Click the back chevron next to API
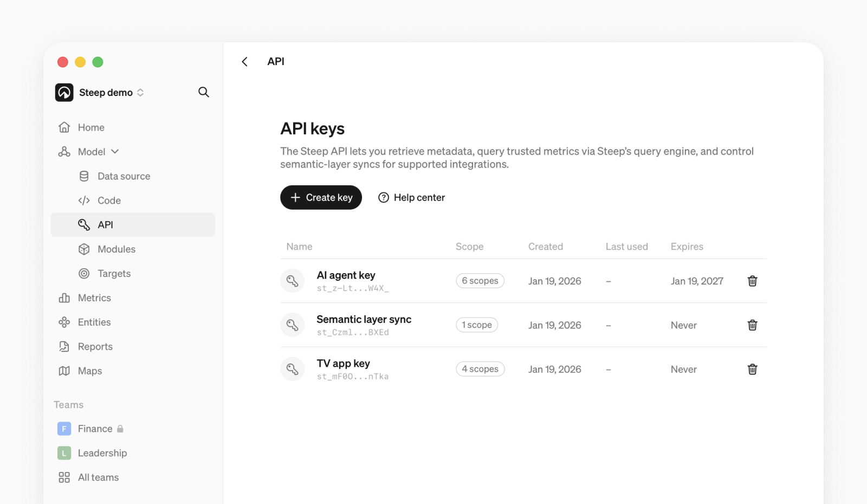 coord(244,61)
